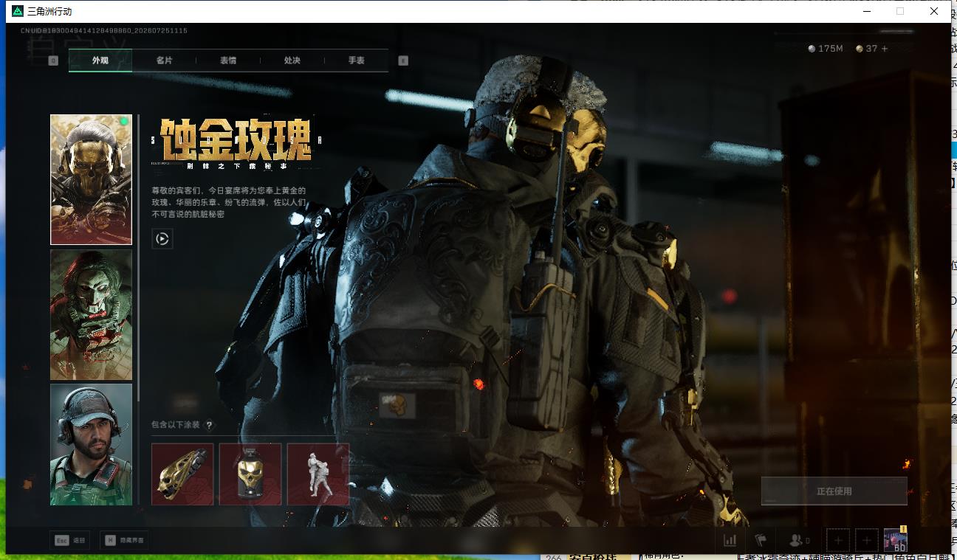Screen dimensions: 957x560
Task: Open the player avatar in bottom corner
Action: 896,540
